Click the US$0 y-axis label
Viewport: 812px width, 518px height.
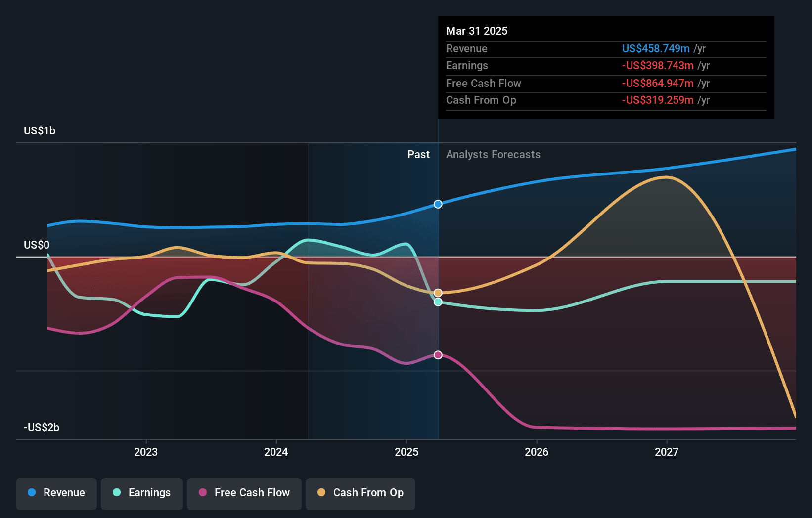(x=37, y=245)
